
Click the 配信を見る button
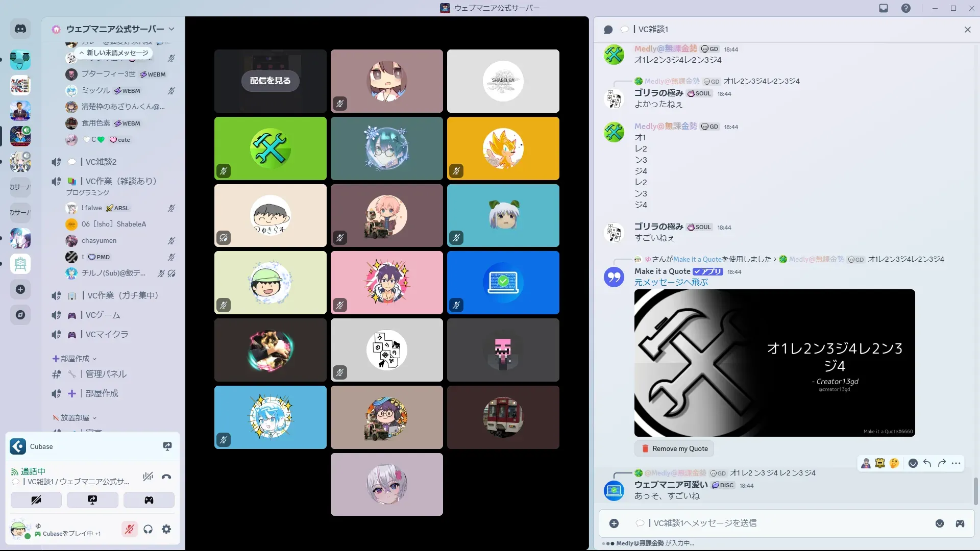(270, 81)
